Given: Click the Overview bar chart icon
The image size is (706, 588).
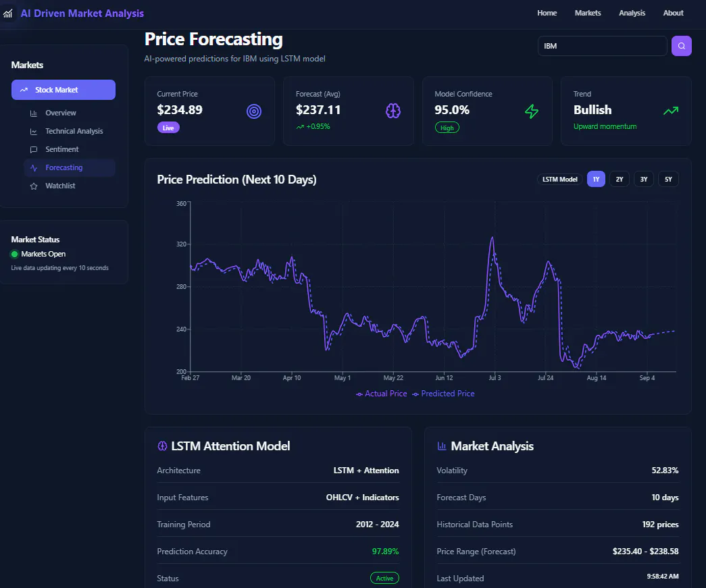Looking at the screenshot, I should click(x=34, y=113).
